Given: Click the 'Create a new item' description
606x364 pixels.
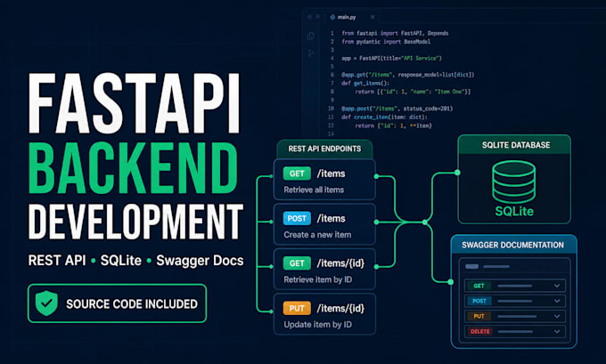Looking at the screenshot, I should tap(317, 235).
